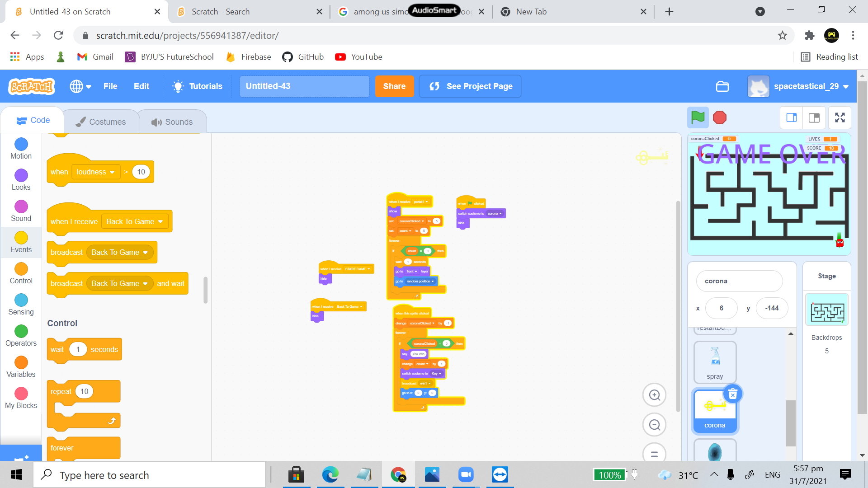Select the spray sprite thumbnail
Image resolution: width=868 pixels, height=488 pixels.
coord(715,362)
